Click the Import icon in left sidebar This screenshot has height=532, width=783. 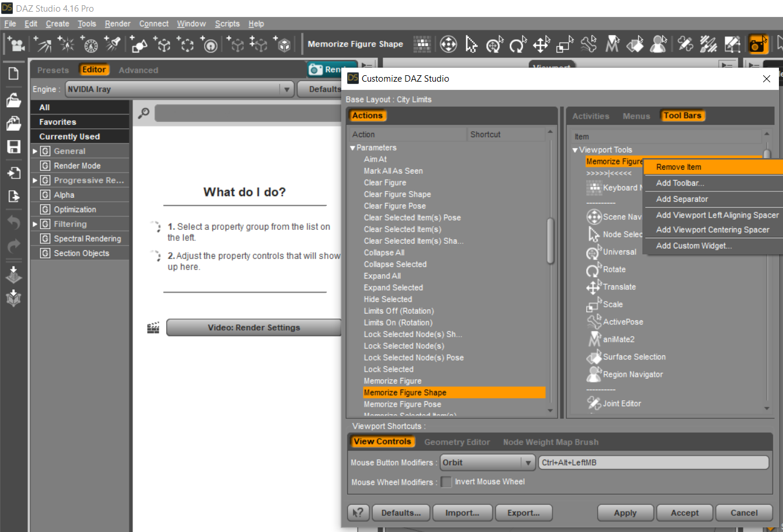(x=13, y=173)
